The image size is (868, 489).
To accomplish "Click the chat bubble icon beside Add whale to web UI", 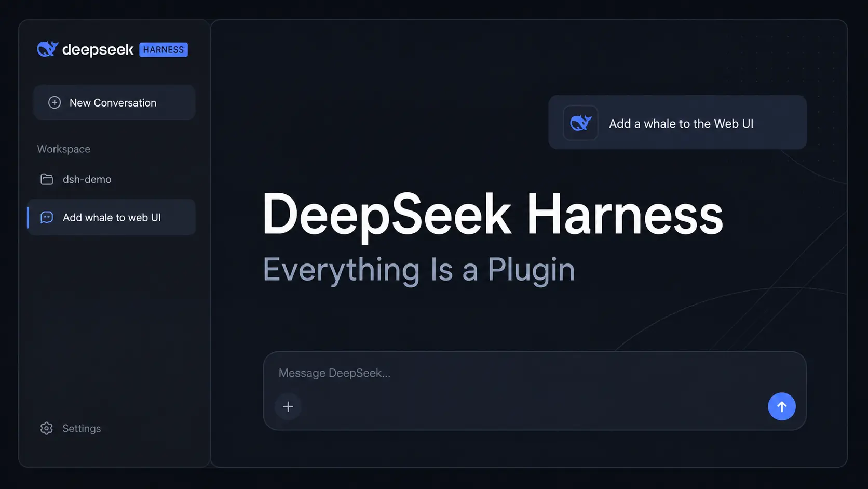I will (x=47, y=217).
